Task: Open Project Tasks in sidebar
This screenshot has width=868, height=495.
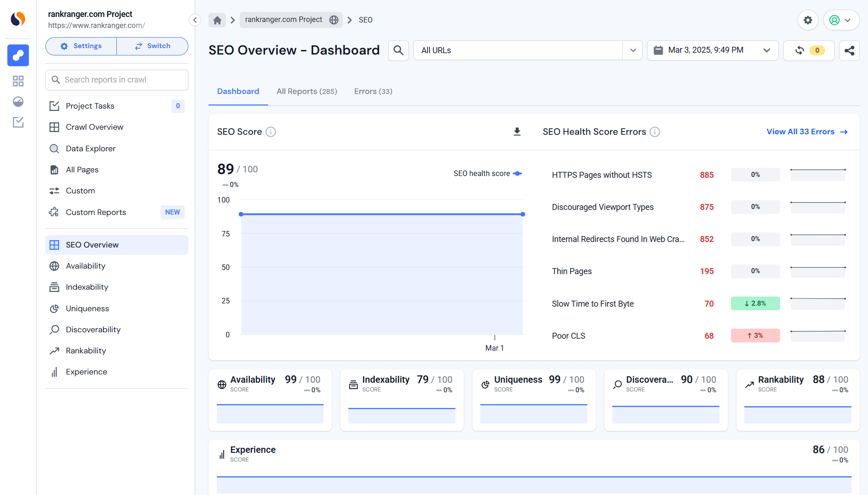Action: point(117,106)
